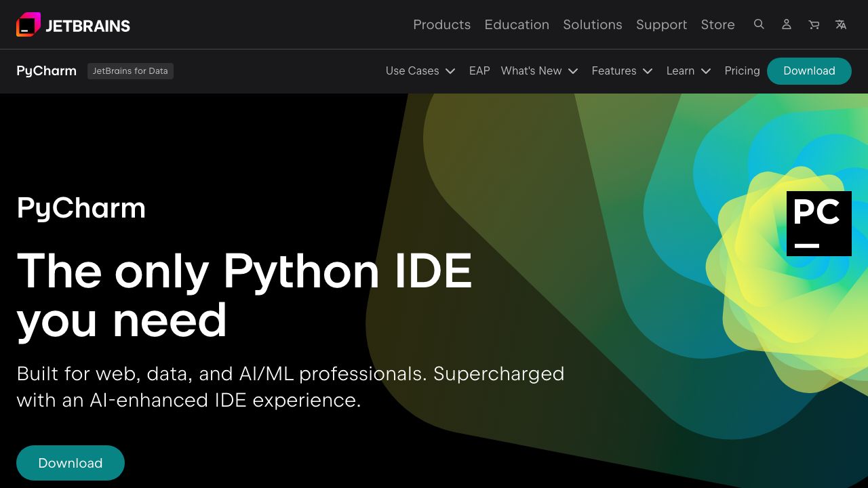Image resolution: width=868 pixels, height=488 pixels.
Task: Click the PC PyCharm logo tile
Action: pos(818,224)
